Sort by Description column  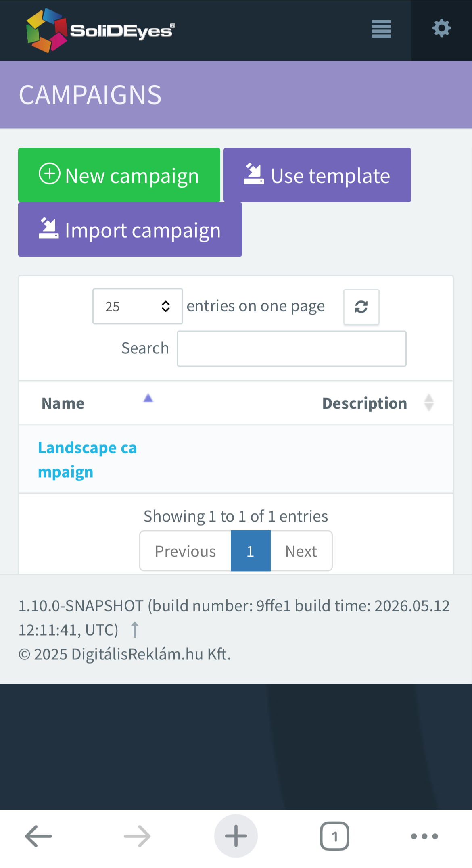tap(377, 403)
